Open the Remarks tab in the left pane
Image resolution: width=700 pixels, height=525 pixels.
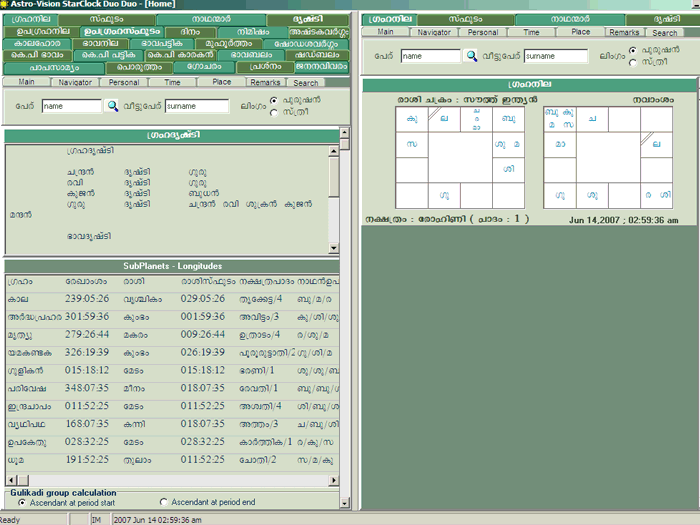(265, 83)
